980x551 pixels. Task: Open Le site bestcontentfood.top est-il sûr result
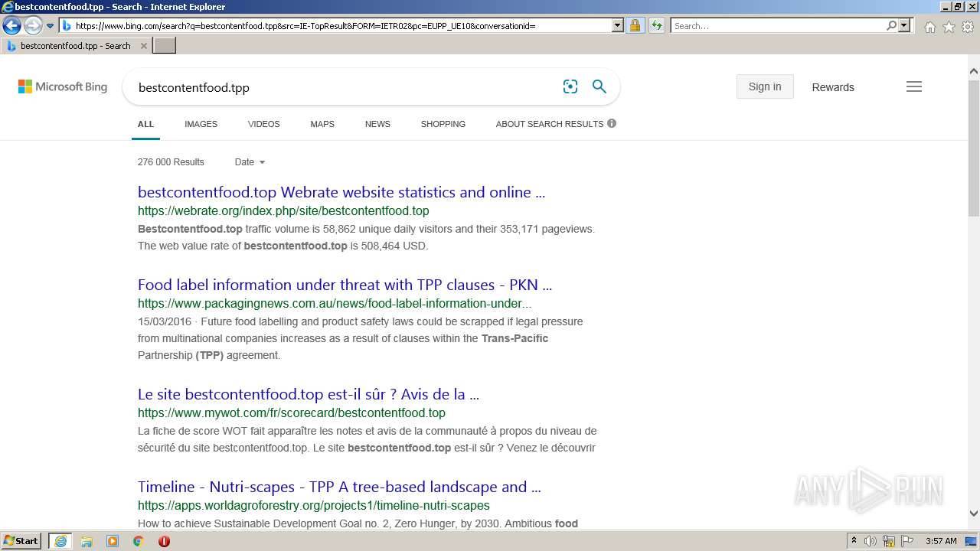(x=309, y=395)
